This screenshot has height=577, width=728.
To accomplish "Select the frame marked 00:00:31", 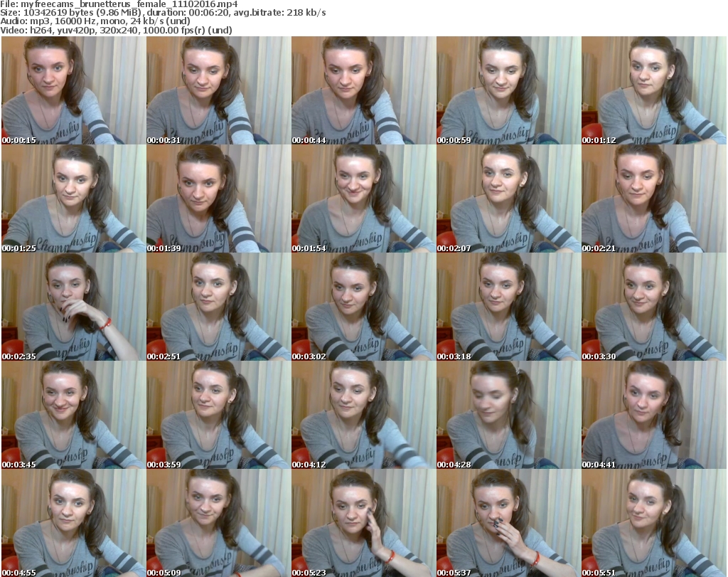I will [x=218, y=90].
